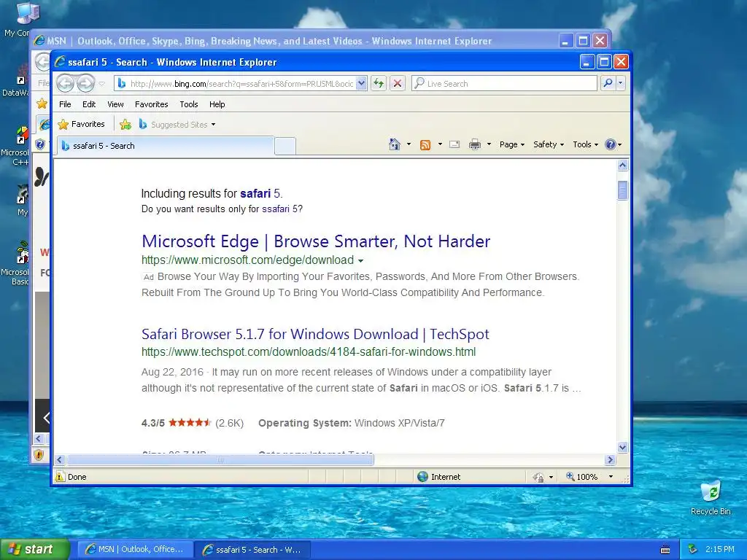Open the Edit menu

click(x=89, y=104)
